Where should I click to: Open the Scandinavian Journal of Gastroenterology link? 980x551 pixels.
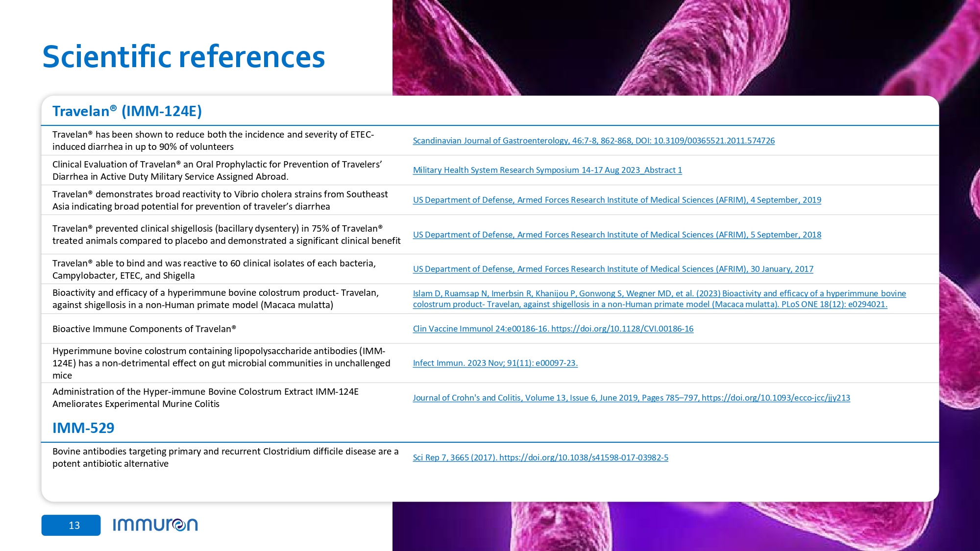[593, 141]
